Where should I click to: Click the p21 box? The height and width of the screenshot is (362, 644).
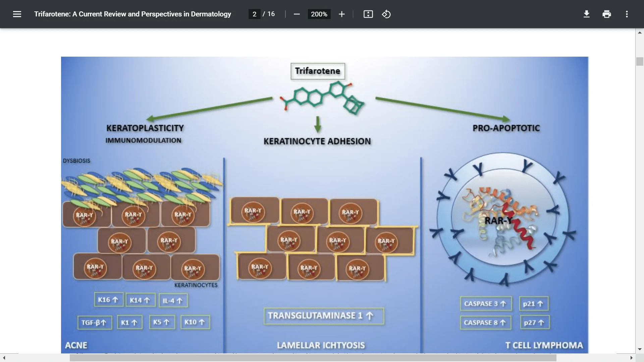pos(534,304)
